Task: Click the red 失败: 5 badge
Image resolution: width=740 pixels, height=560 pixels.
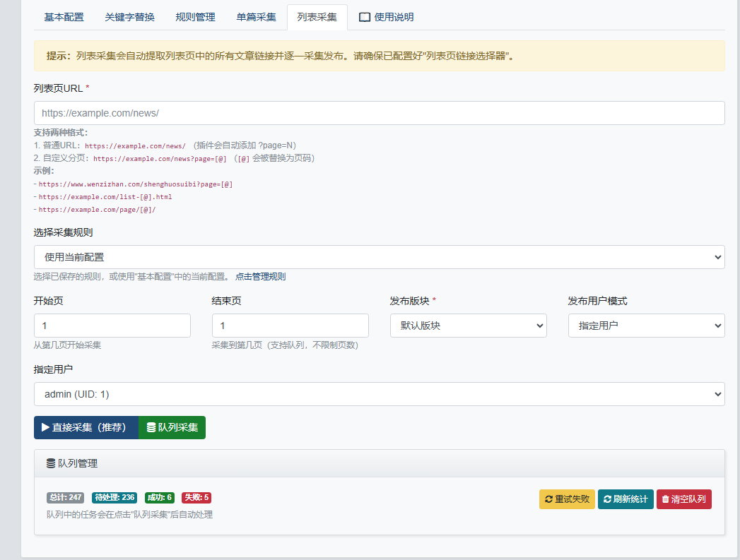Action: (x=197, y=497)
